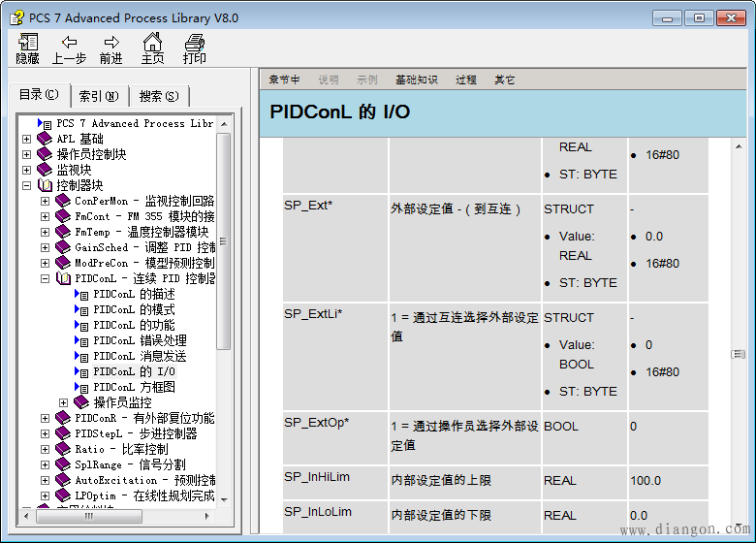
Task: Click the ConPerMon book icon
Action: tap(63, 201)
